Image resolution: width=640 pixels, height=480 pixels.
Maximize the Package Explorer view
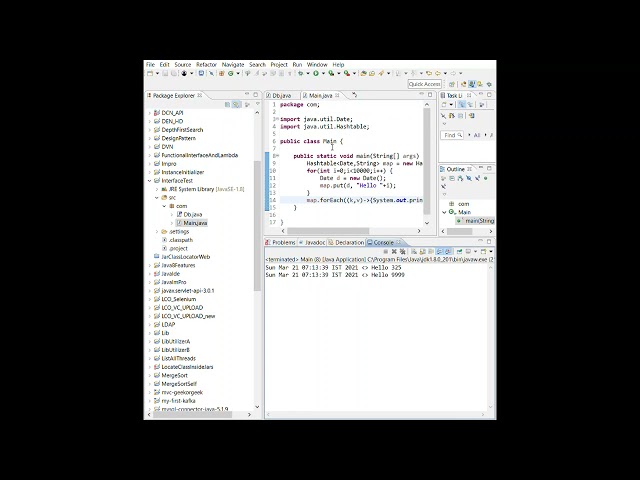[x=256, y=94]
